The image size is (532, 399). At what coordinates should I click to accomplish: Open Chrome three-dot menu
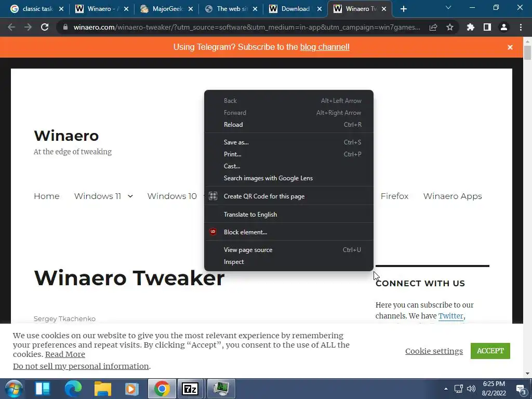tap(521, 27)
